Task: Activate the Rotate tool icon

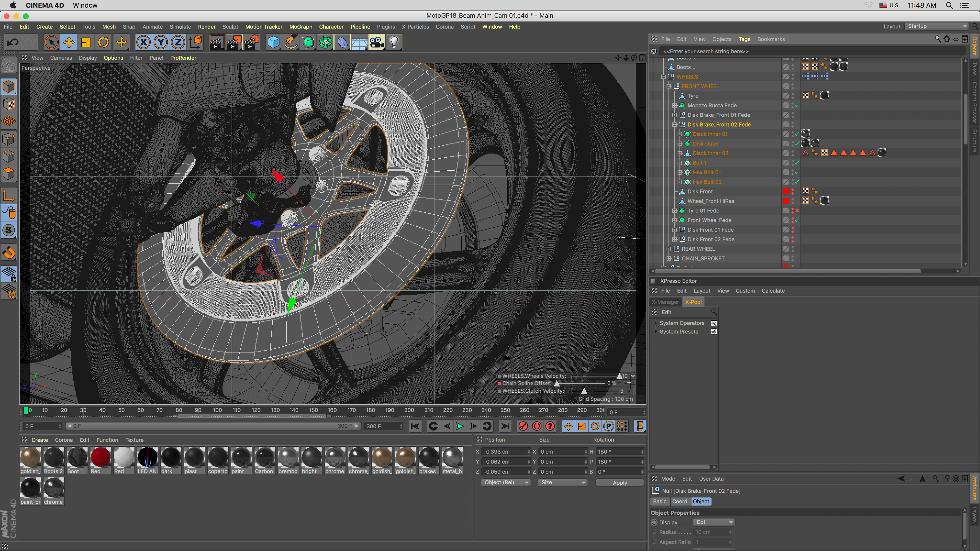Action: tap(103, 42)
